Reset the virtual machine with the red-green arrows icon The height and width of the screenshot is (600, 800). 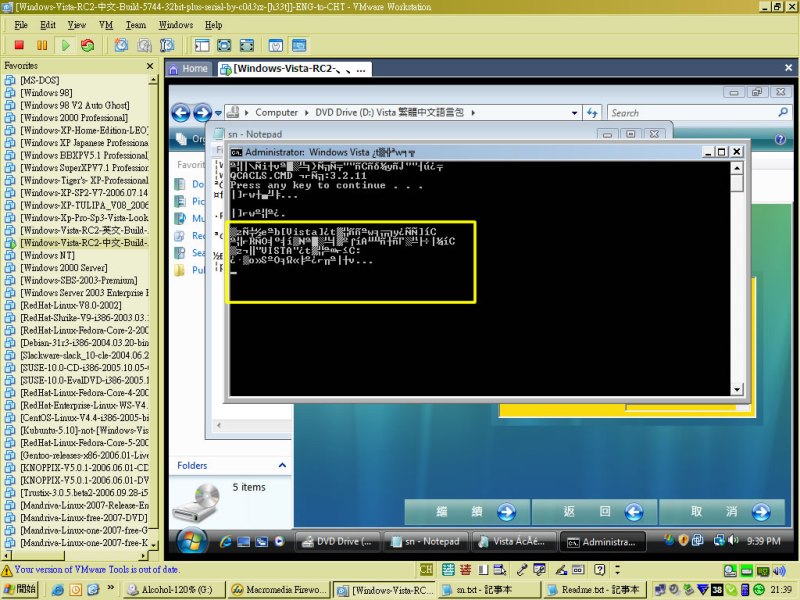(88, 45)
